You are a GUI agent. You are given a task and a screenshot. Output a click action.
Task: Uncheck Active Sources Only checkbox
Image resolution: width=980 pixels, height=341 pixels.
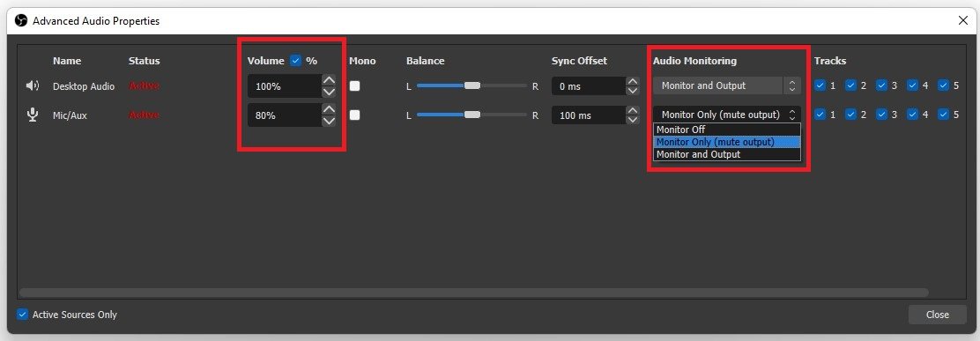click(23, 315)
